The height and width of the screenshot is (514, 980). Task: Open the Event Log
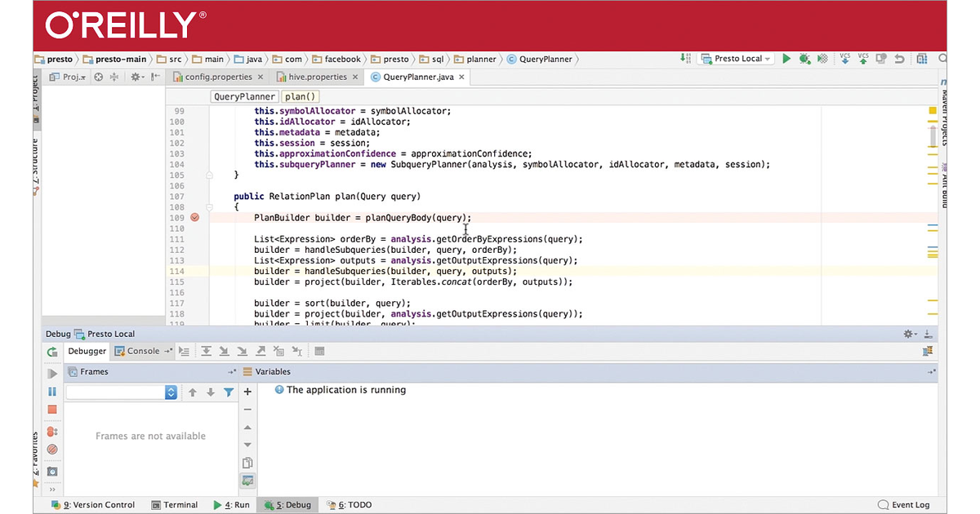pyautogui.click(x=904, y=505)
